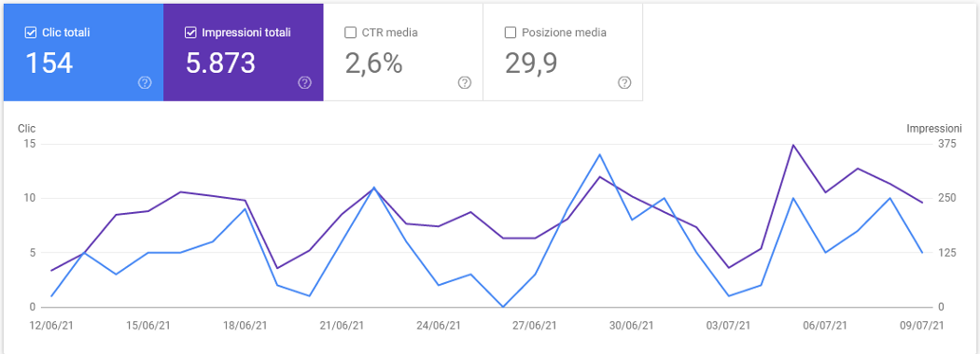Image resolution: width=980 pixels, height=354 pixels.
Task: Click the purple impressions peak near 05/07
Action: (793, 145)
